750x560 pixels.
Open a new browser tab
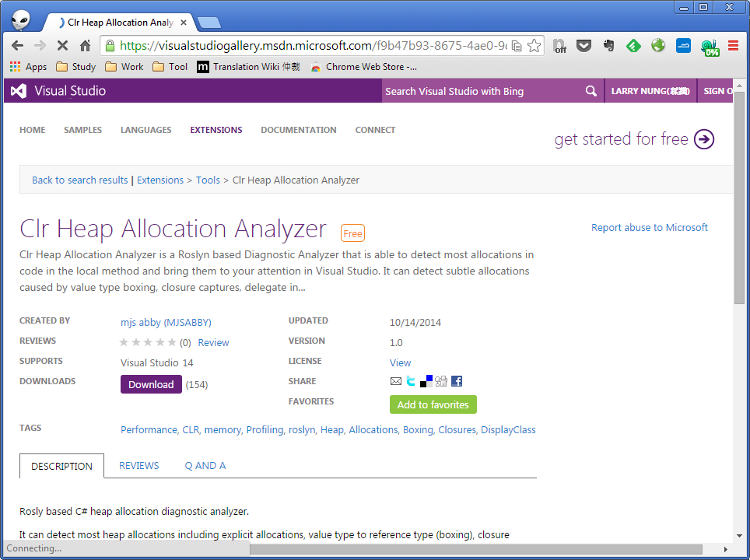pyautogui.click(x=209, y=23)
